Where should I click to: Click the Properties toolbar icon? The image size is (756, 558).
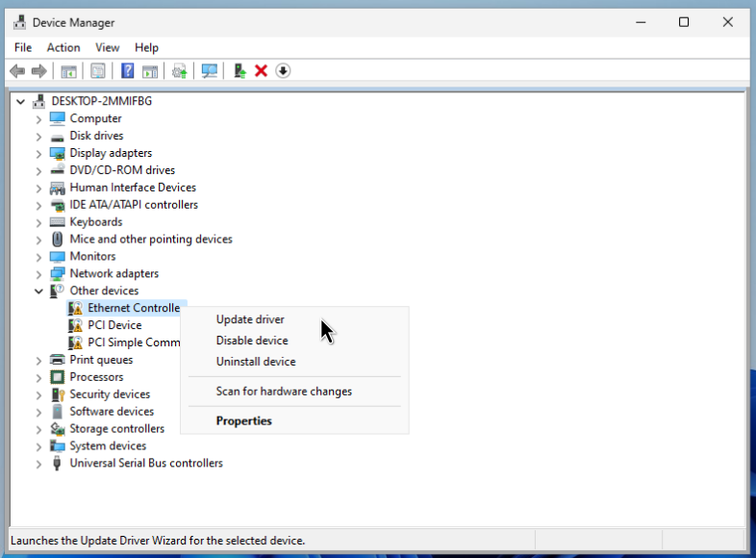[x=98, y=71]
